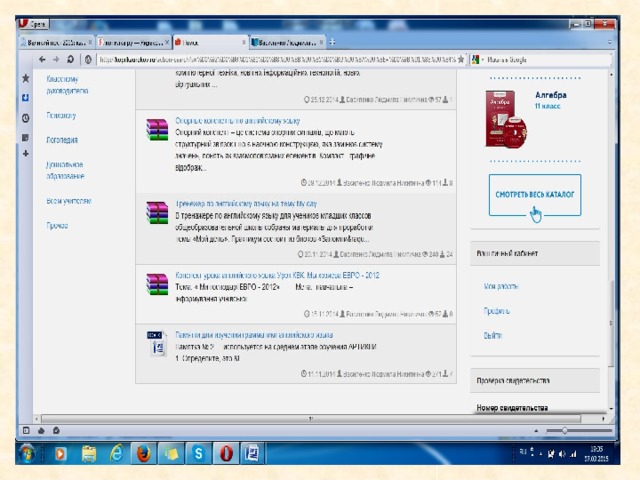This screenshot has height=480, width=640.
Task: Open the Классному руководителю category link
Action: tap(67, 84)
